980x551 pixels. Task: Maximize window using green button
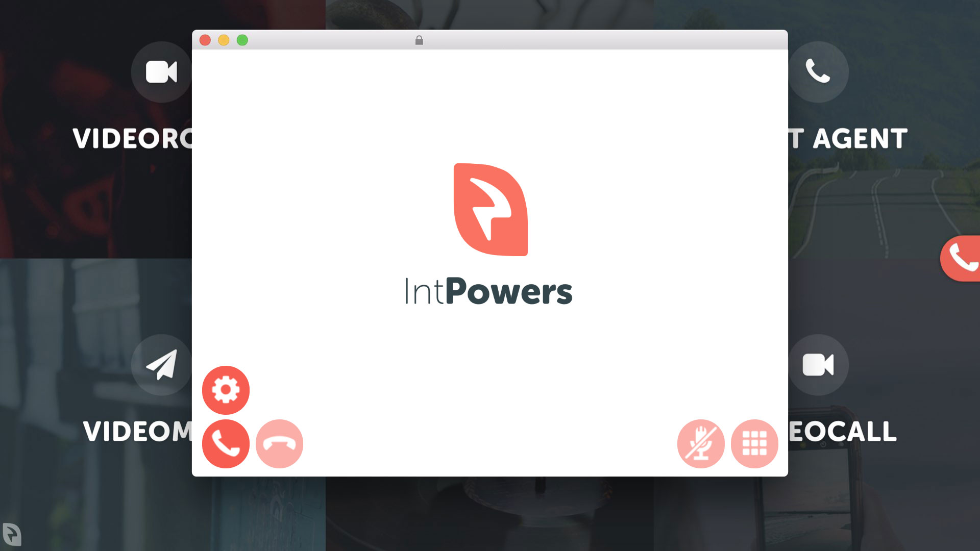tap(242, 40)
